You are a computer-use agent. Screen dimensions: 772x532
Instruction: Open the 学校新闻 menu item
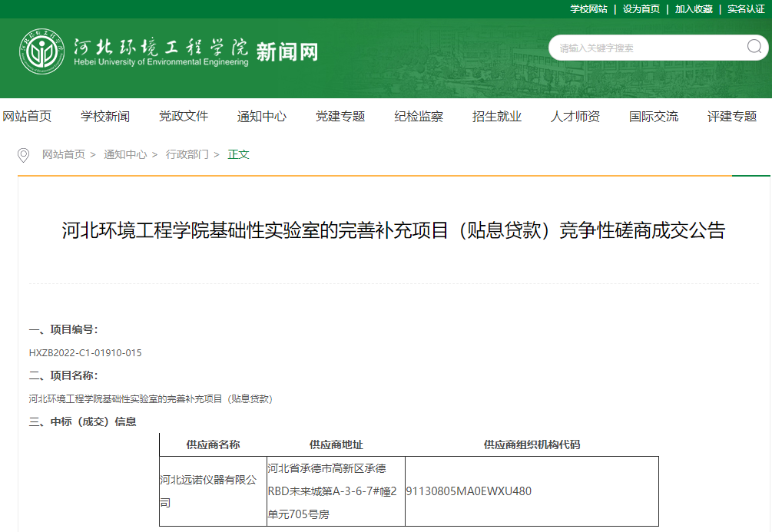click(105, 117)
